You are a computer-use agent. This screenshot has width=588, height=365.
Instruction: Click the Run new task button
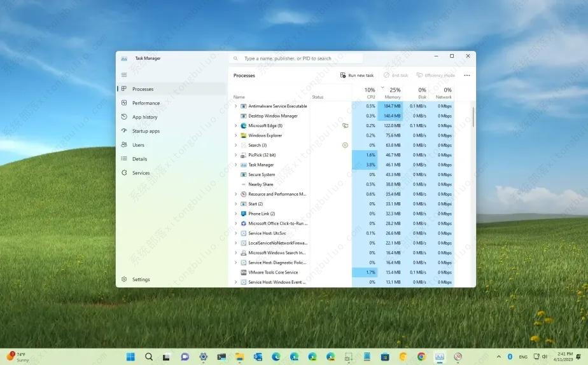(x=356, y=75)
